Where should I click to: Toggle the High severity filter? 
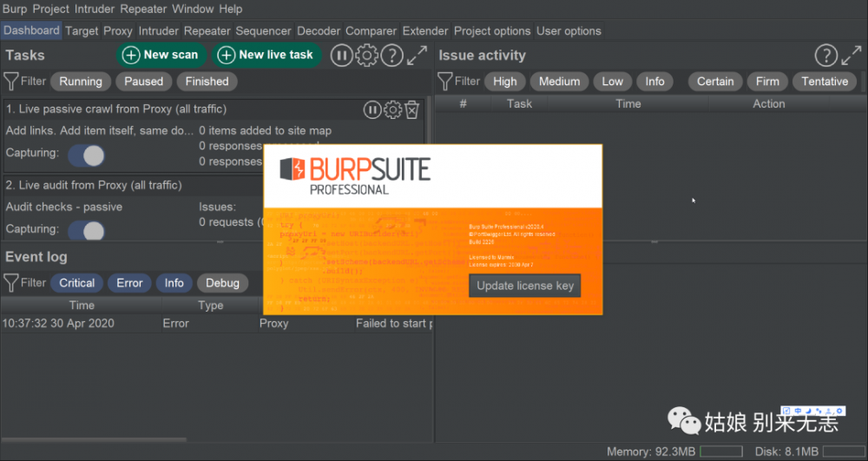505,82
